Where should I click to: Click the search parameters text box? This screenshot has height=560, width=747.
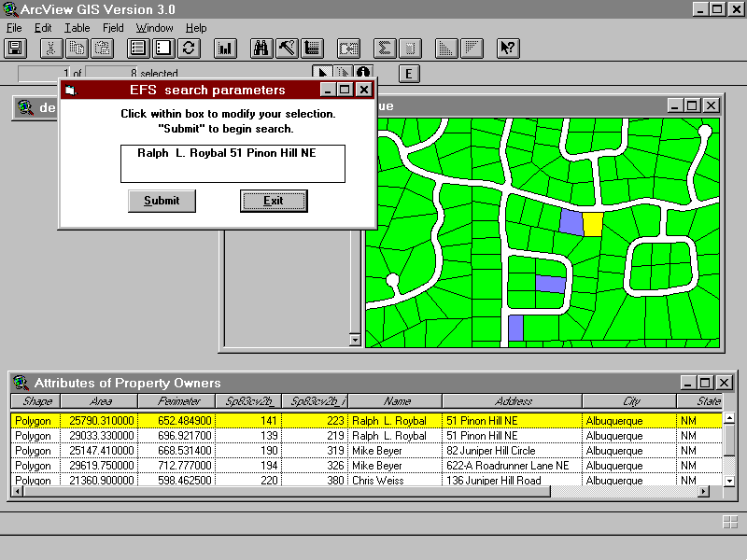(x=233, y=164)
